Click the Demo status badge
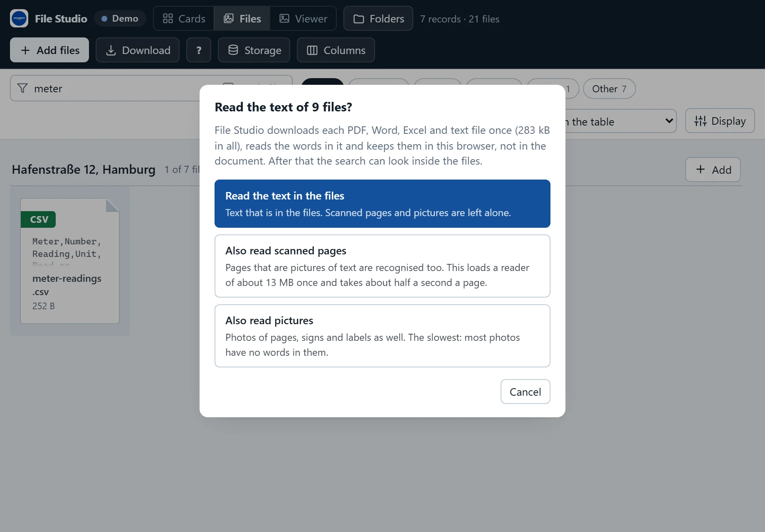This screenshot has width=765, height=532. (x=120, y=18)
